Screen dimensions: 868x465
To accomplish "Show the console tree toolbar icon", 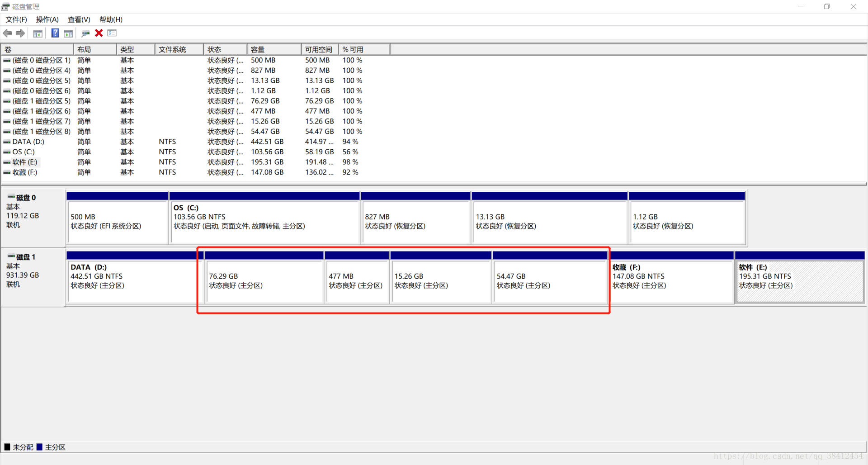I will (x=38, y=33).
